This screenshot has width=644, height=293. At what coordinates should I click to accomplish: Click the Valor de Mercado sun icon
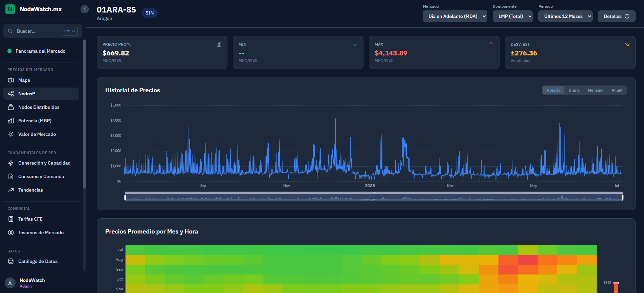click(x=11, y=134)
